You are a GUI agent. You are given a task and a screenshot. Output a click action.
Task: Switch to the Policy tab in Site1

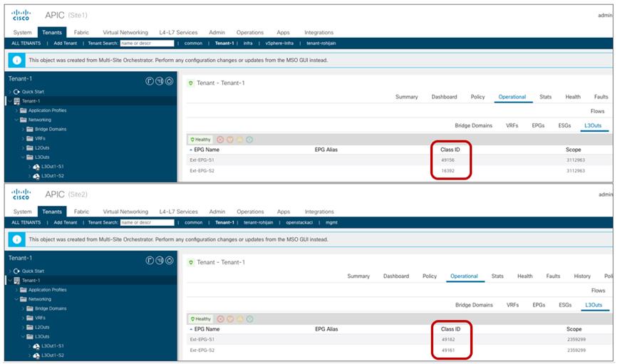[x=477, y=97]
